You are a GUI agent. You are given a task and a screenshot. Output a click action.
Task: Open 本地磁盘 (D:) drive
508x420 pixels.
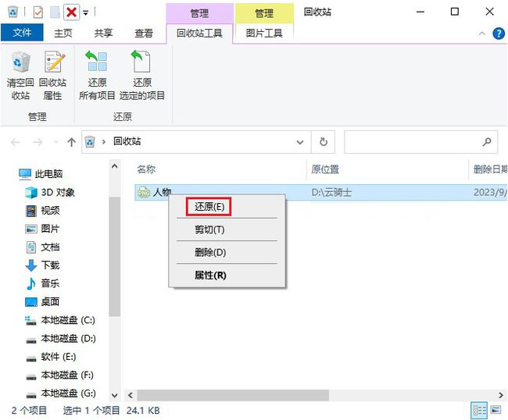(x=61, y=339)
